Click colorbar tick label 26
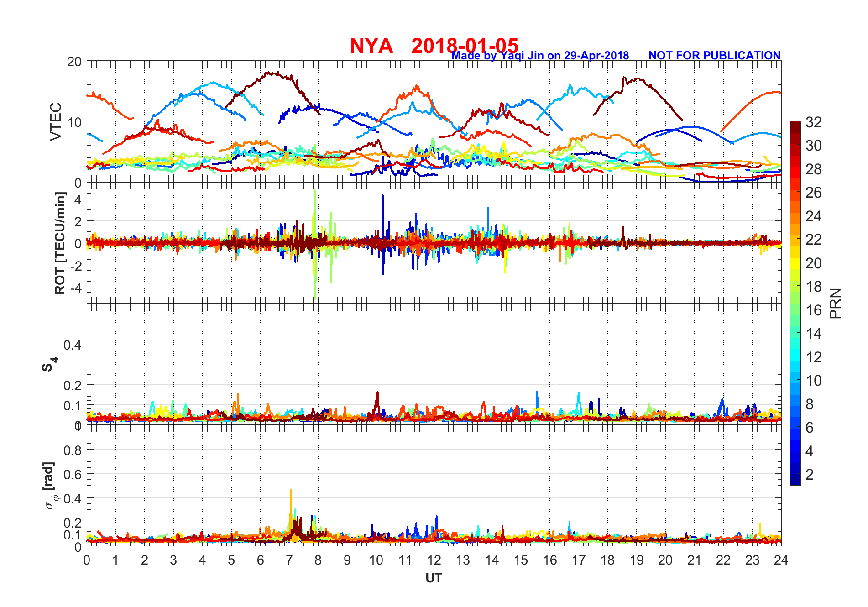 tap(814, 193)
